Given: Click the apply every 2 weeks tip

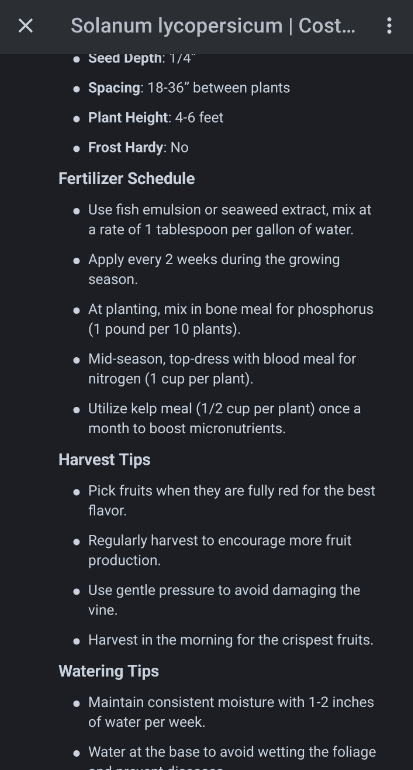Looking at the screenshot, I should [x=214, y=269].
